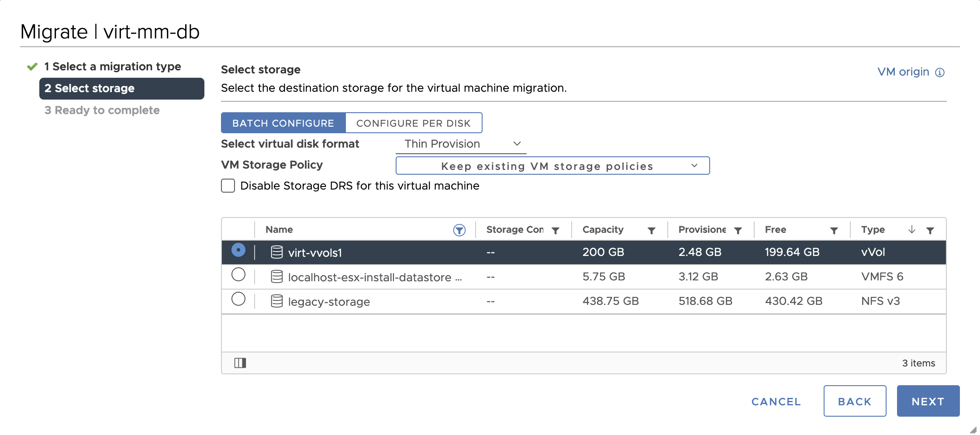980x435 pixels.
Task: Open step 2 Select storage
Action: click(121, 89)
